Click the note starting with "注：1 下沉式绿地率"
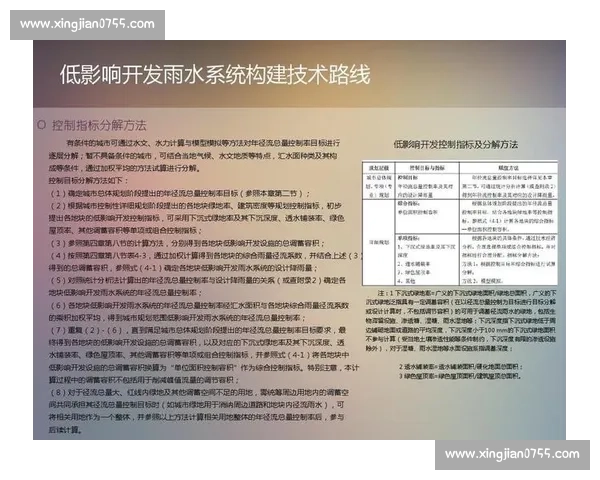The height and width of the screenshot is (480, 600). point(461,321)
